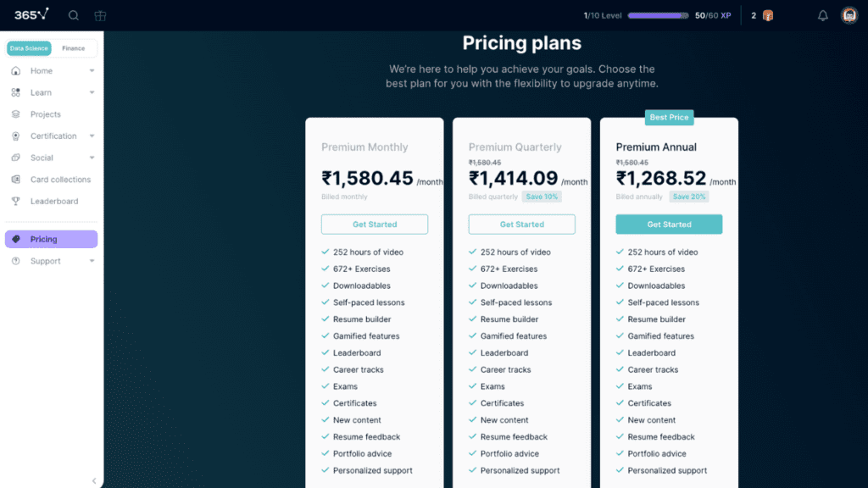Switch to the Data Science toggle
Screen dimensions: 868x488
[30, 48]
